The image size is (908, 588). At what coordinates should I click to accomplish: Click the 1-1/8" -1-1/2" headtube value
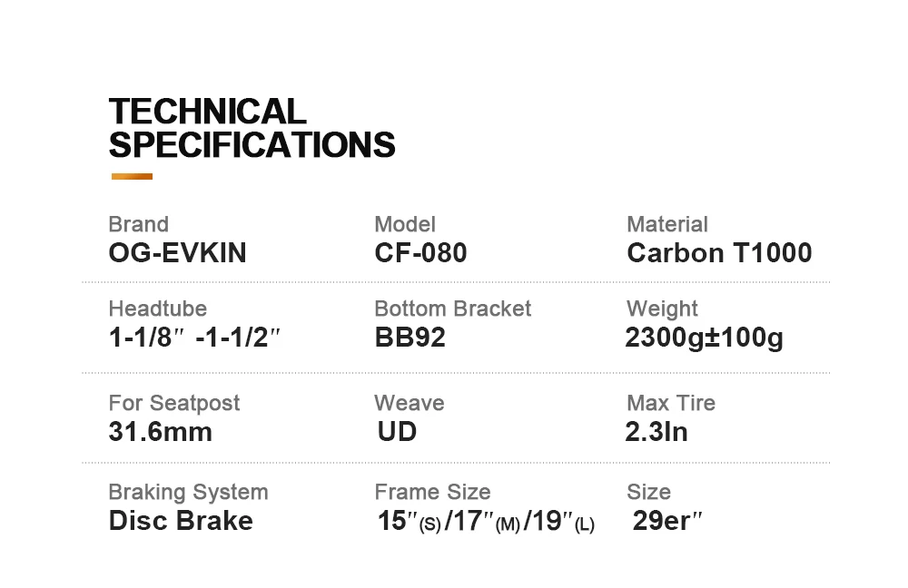pyautogui.click(x=194, y=338)
